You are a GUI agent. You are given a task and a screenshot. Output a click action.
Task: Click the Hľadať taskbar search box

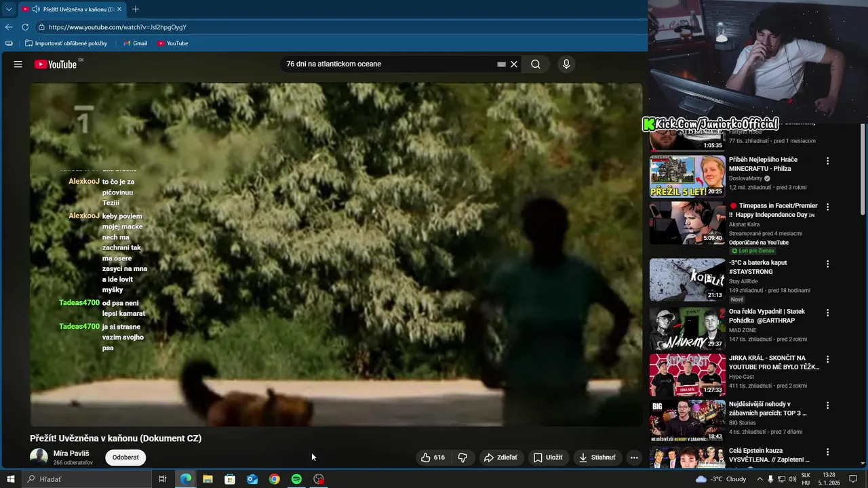86,479
